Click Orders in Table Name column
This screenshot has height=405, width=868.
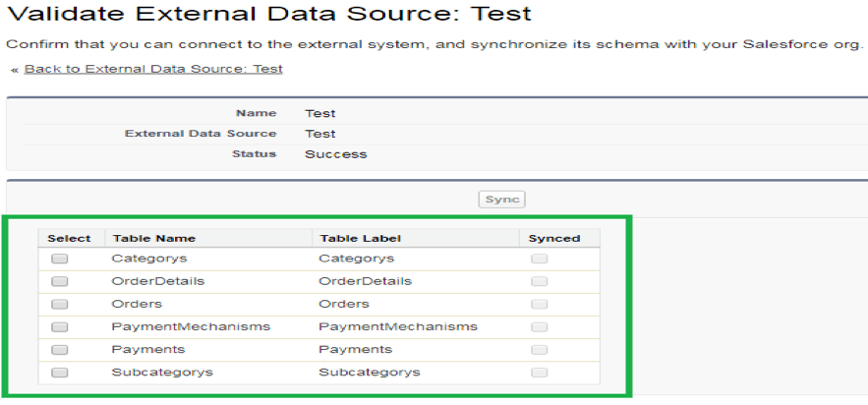point(137,304)
